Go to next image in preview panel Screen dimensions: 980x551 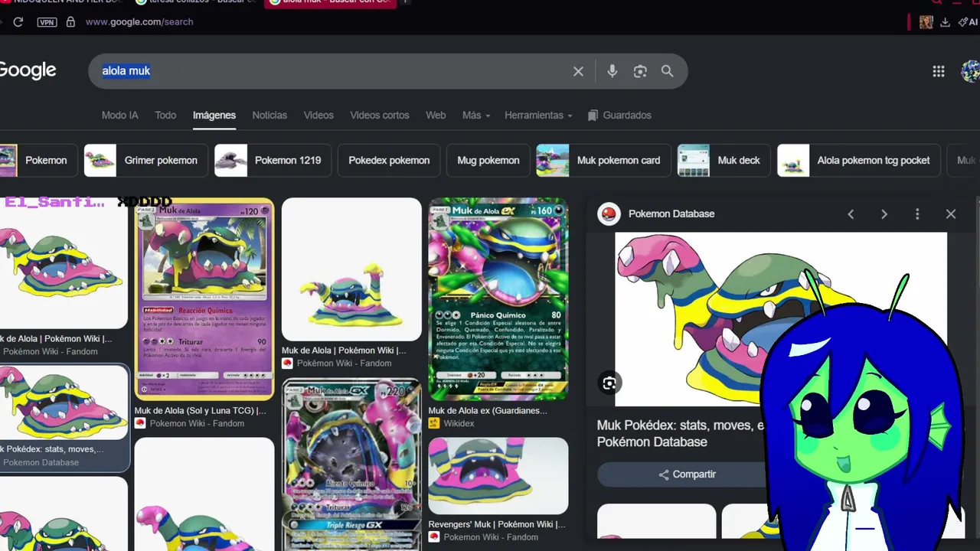[x=884, y=214]
